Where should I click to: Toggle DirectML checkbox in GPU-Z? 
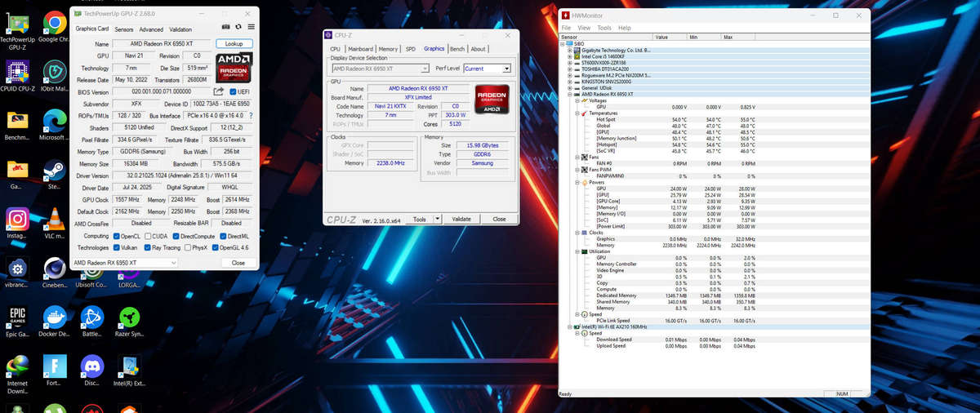[223, 236]
